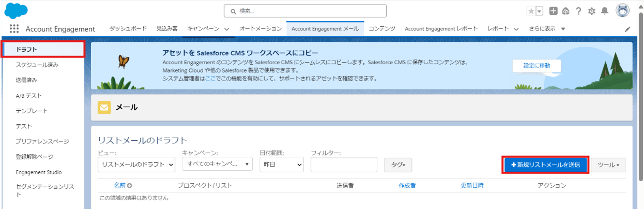Click the ここ link in the banner
This screenshot has height=209, width=644.
[211, 78]
